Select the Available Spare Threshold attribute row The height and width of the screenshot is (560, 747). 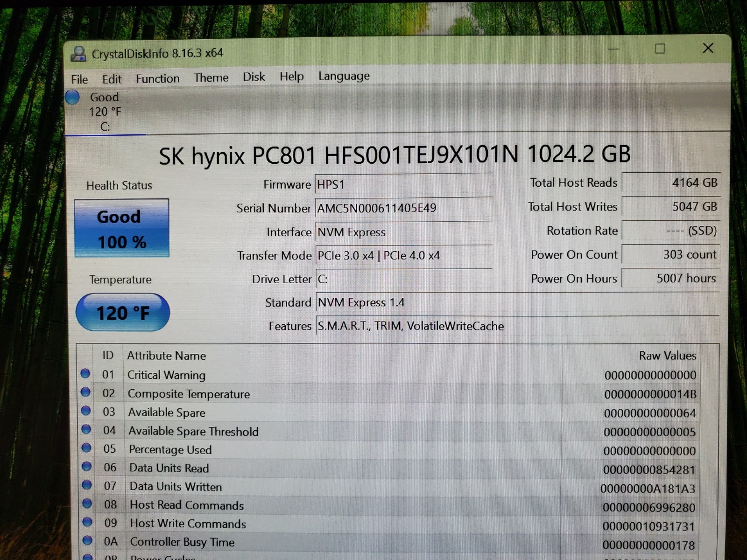pos(389,432)
